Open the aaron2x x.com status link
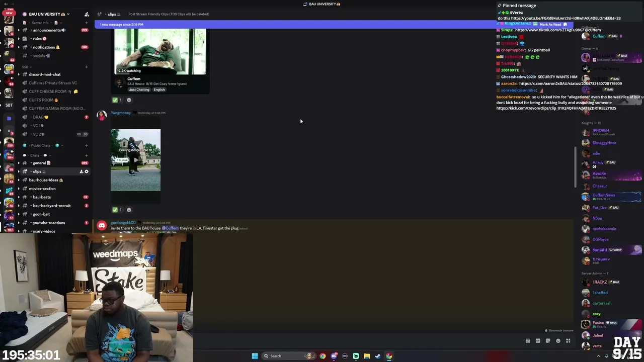The image size is (644, 362). (570, 83)
